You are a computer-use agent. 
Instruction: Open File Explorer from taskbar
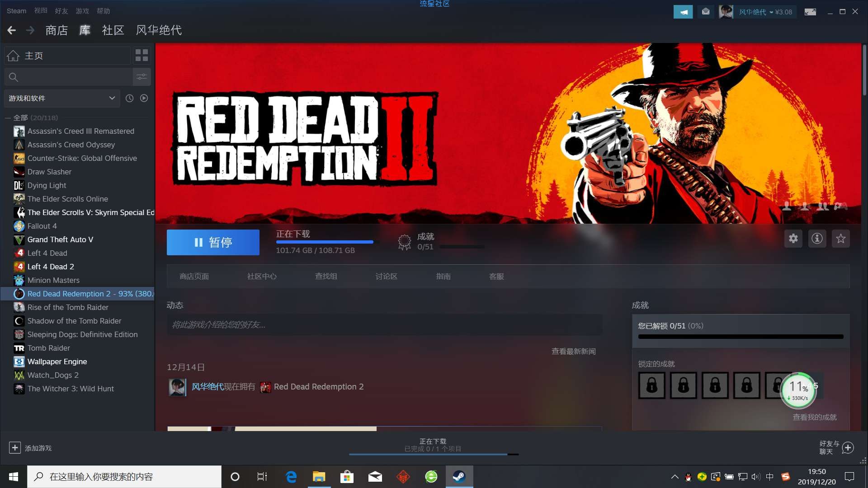click(x=319, y=477)
